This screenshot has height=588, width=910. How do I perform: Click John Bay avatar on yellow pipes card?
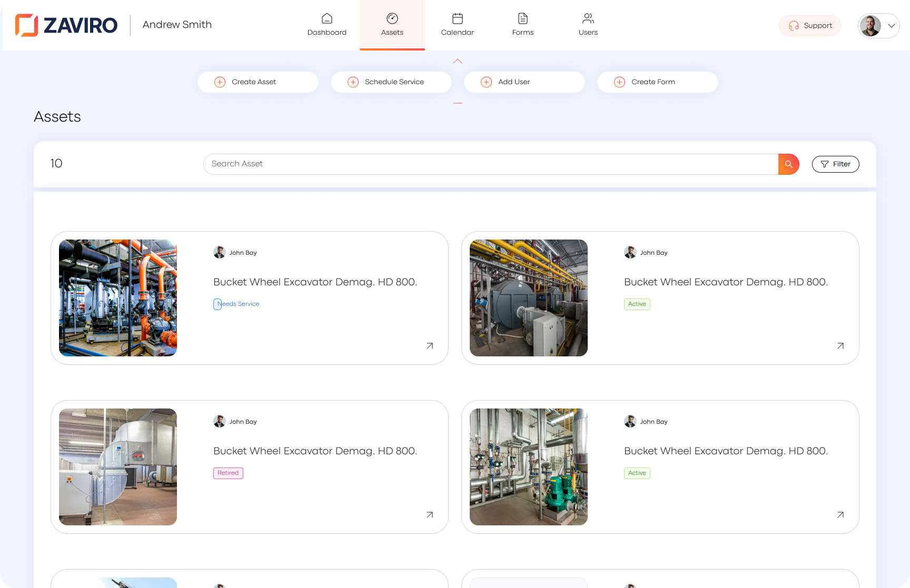tap(630, 253)
